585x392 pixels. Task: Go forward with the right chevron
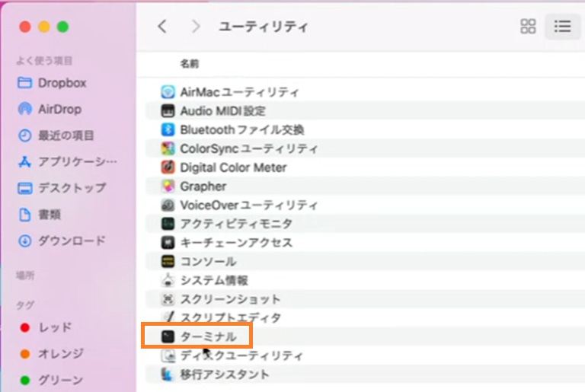(196, 27)
